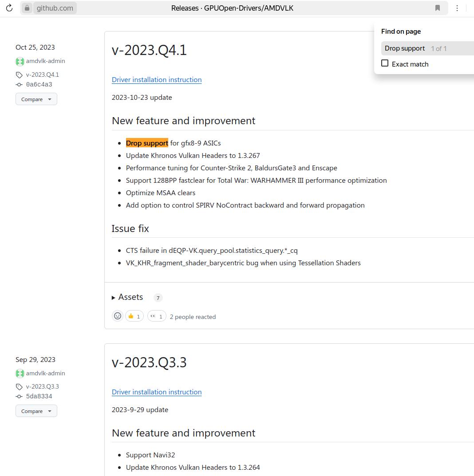
Task: Click the browser reload icon
Action: point(9,8)
